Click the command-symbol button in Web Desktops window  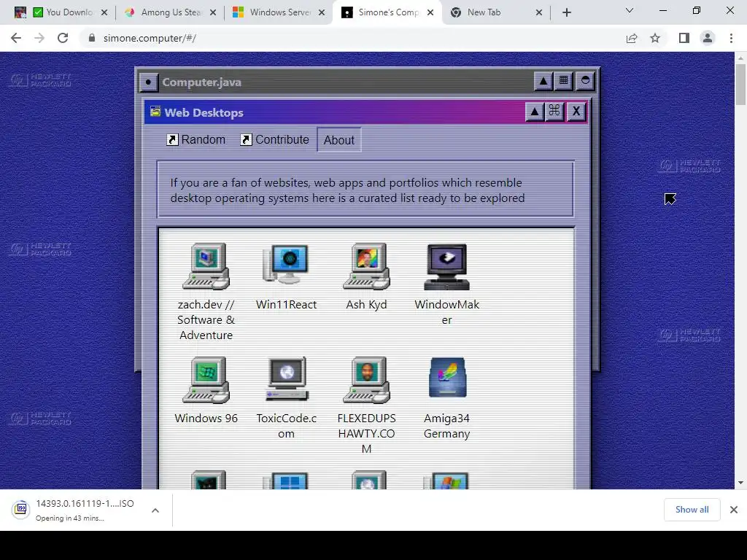554,112
